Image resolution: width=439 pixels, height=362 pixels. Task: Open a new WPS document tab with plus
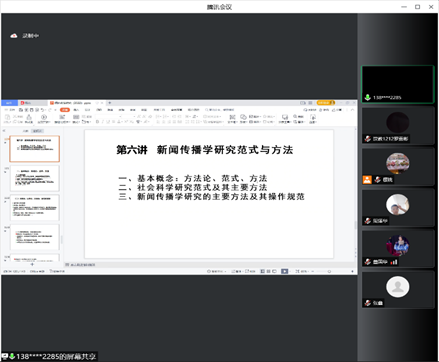pyautogui.click(x=110, y=103)
